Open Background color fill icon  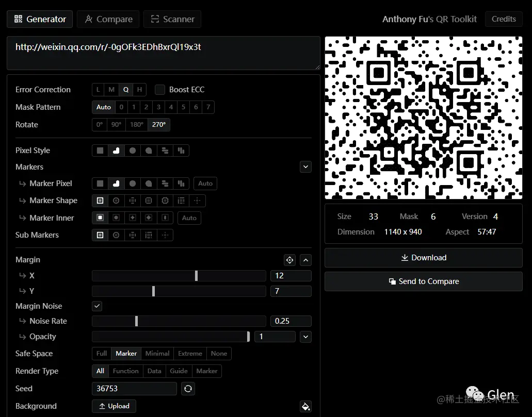[x=305, y=406]
